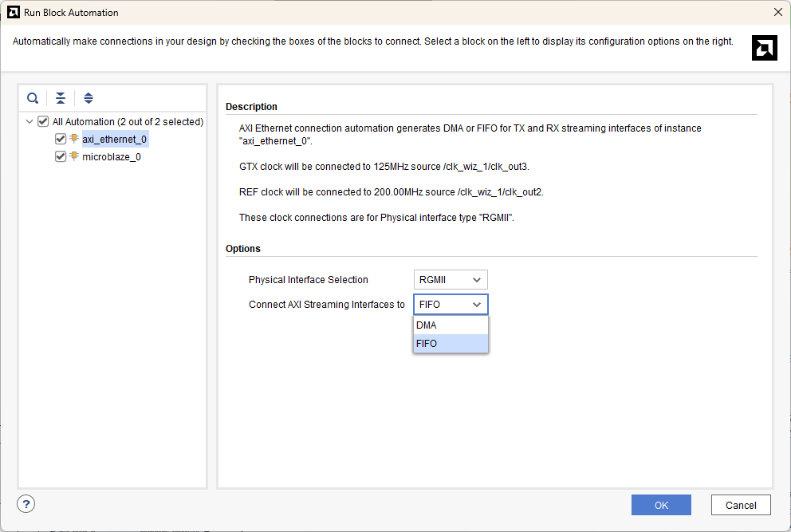Toggle the All Automation checkbox
The image size is (791, 532).
[x=43, y=122]
